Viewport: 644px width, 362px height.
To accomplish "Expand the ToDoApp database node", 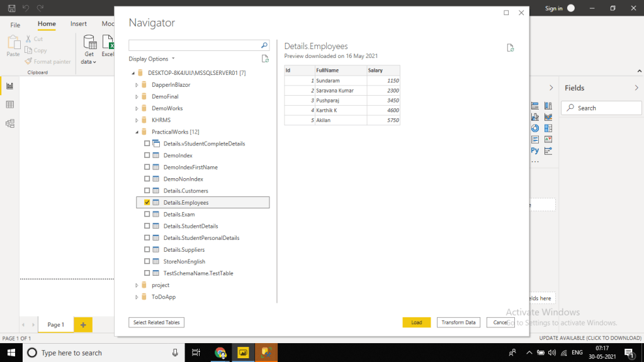I will (137, 297).
